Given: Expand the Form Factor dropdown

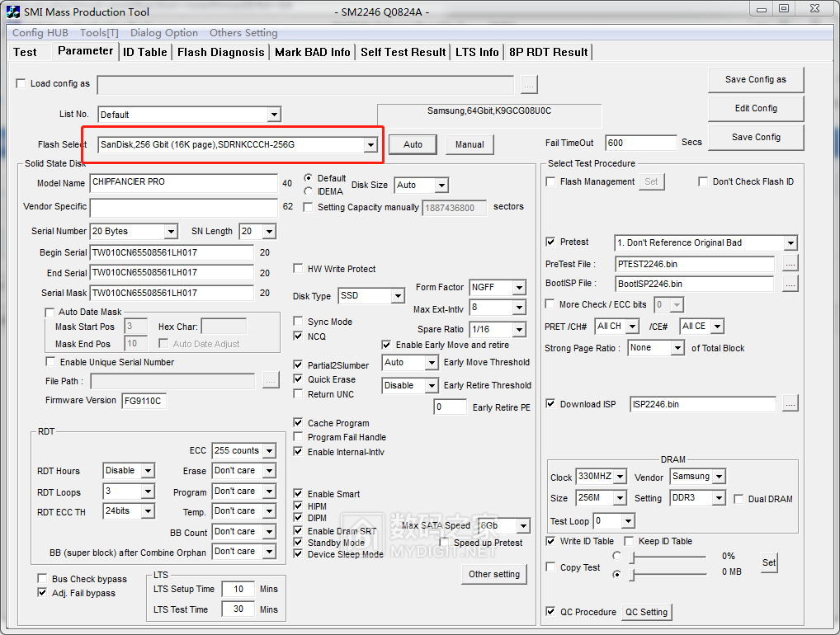Looking at the screenshot, I should 518,288.
